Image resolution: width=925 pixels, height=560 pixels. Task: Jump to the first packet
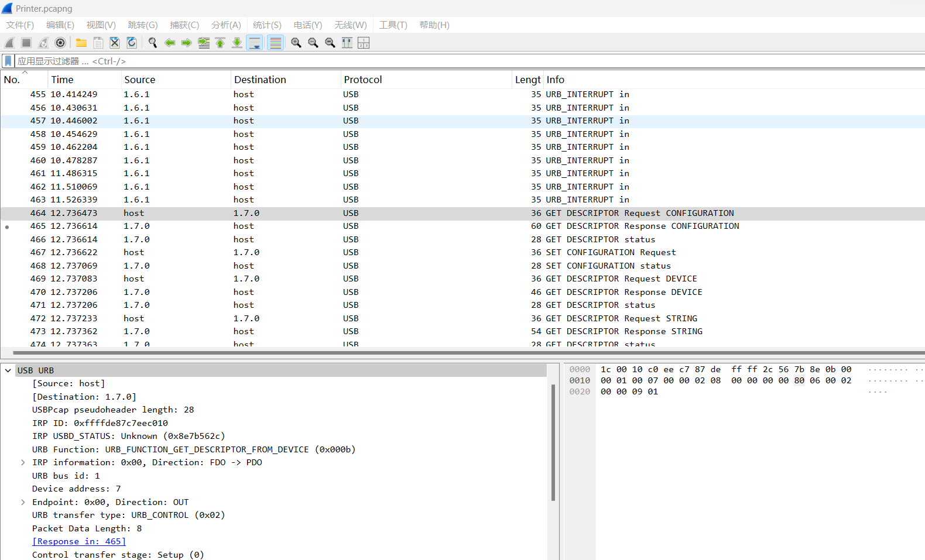pyautogui.click(x=220, y=43)
